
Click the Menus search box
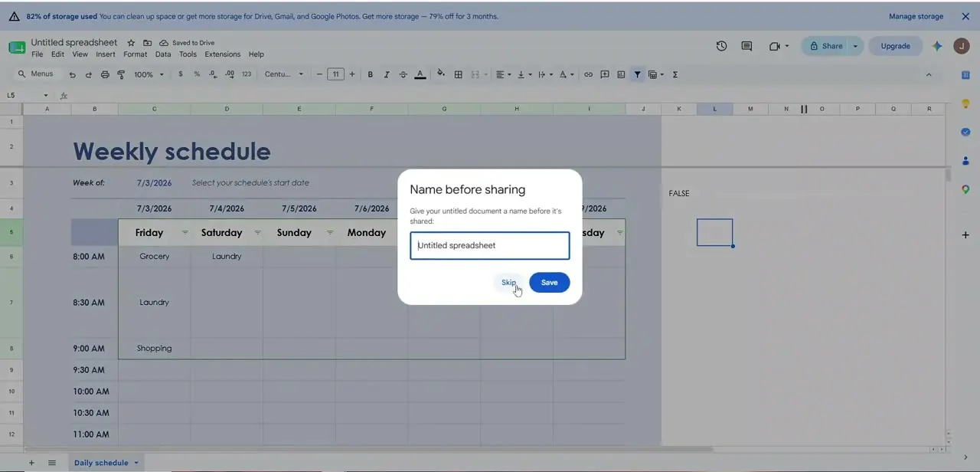pos(36,74)
